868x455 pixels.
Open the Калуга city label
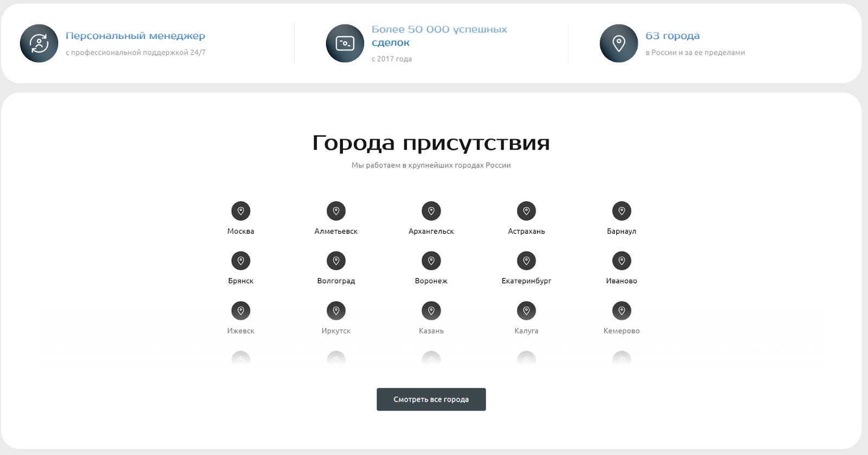[527, 331]
